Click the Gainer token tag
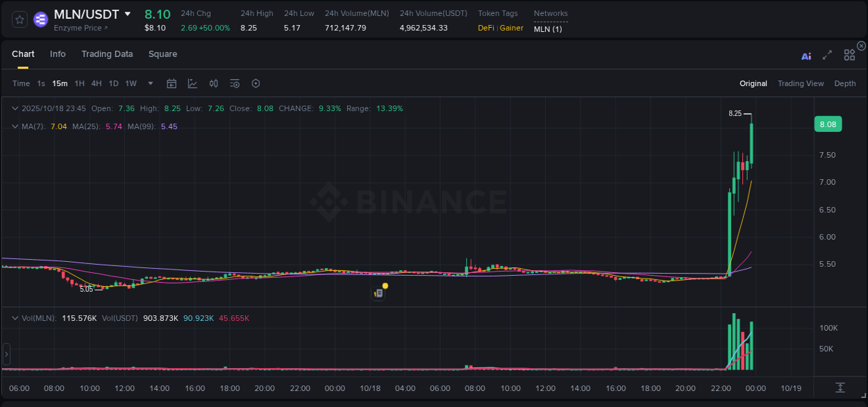This screenshot has height=407, width=868. pyautogui.click(x=511, y=28)
